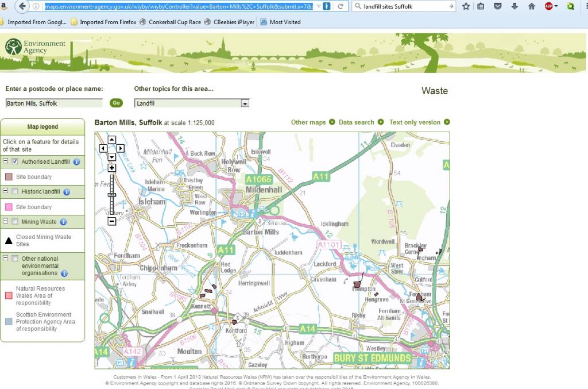Pan the map up with arrow button

[112, 140]
